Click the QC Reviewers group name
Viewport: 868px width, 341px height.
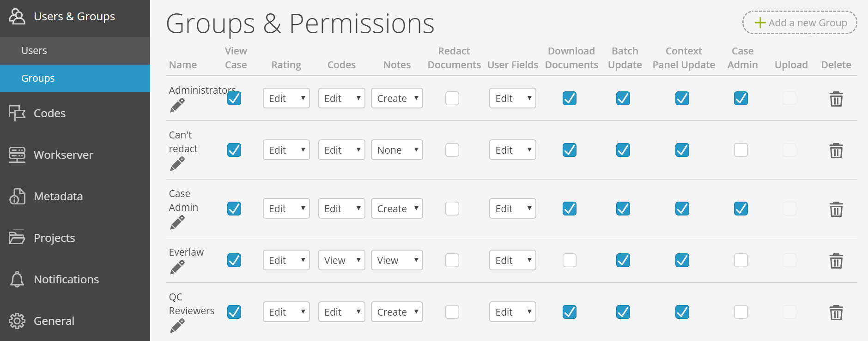pyautogui.click(x=191, y=304)
